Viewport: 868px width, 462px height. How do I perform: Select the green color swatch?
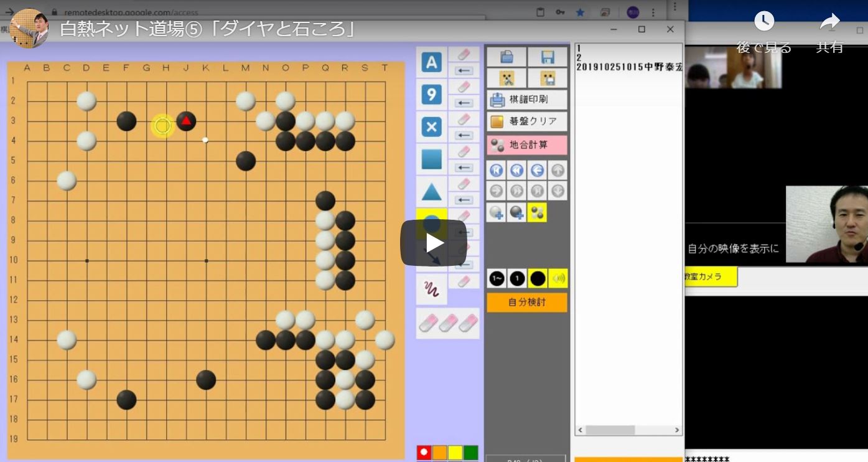point(470,453)
